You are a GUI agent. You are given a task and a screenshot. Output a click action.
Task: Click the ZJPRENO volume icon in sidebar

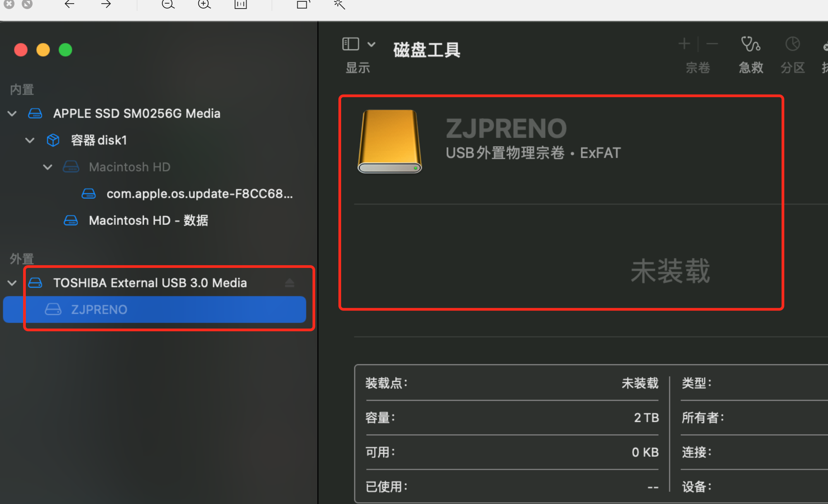click(53, 309)
